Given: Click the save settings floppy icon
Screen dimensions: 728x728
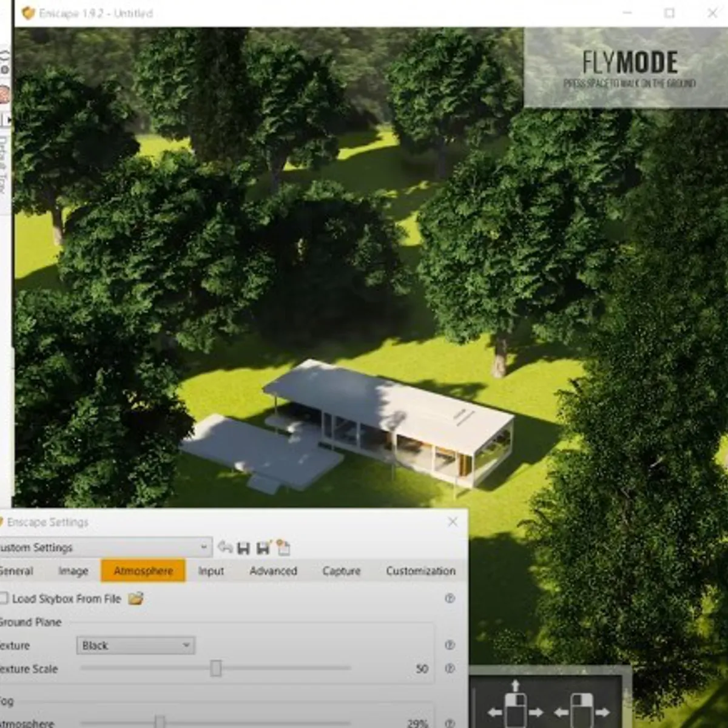Looking at the screenshot, I should 244,548.
